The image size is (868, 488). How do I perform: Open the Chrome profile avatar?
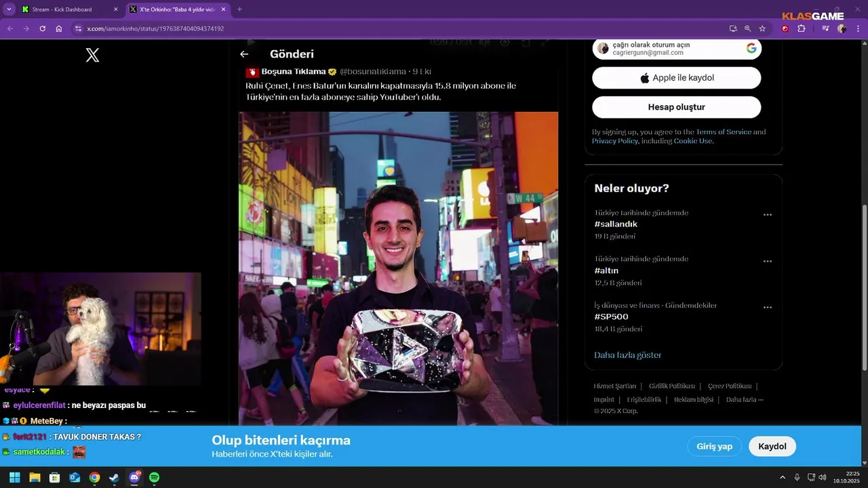coord(842,28)
